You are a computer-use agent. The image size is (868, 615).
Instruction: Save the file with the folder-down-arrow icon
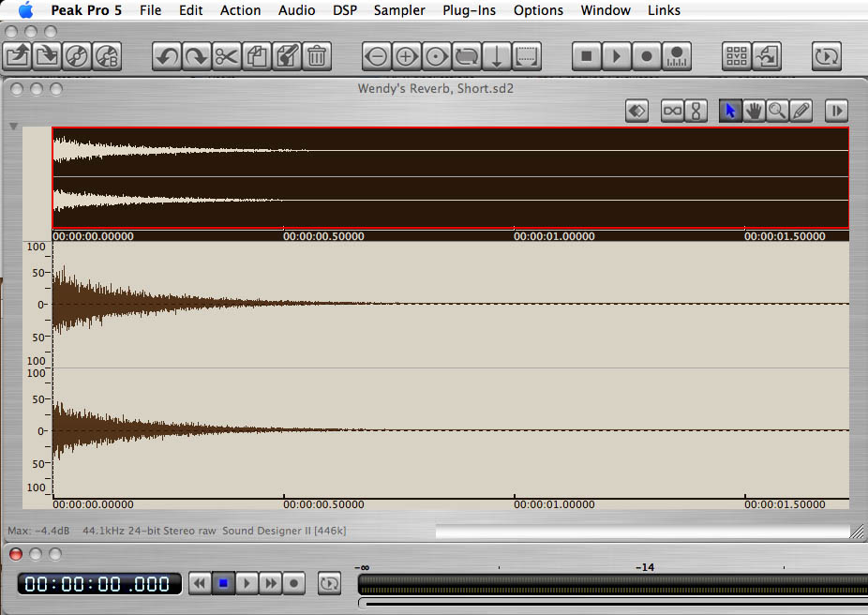[47, 56]
